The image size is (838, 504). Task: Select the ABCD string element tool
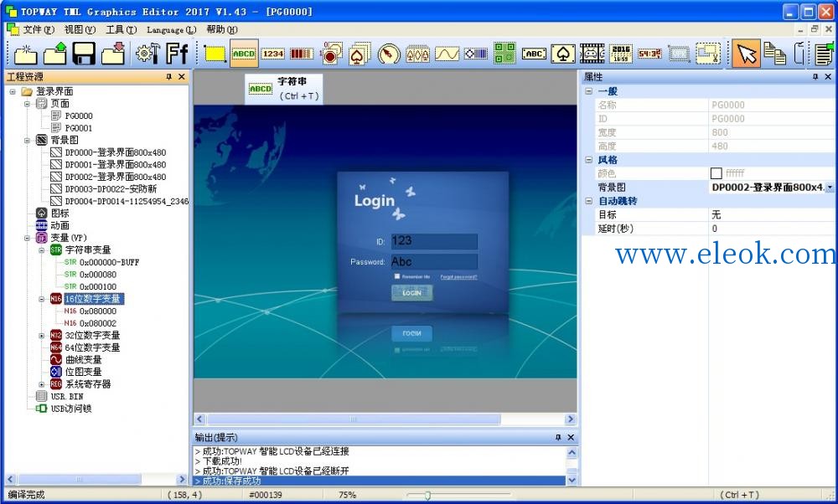click(x=244, y=54)
